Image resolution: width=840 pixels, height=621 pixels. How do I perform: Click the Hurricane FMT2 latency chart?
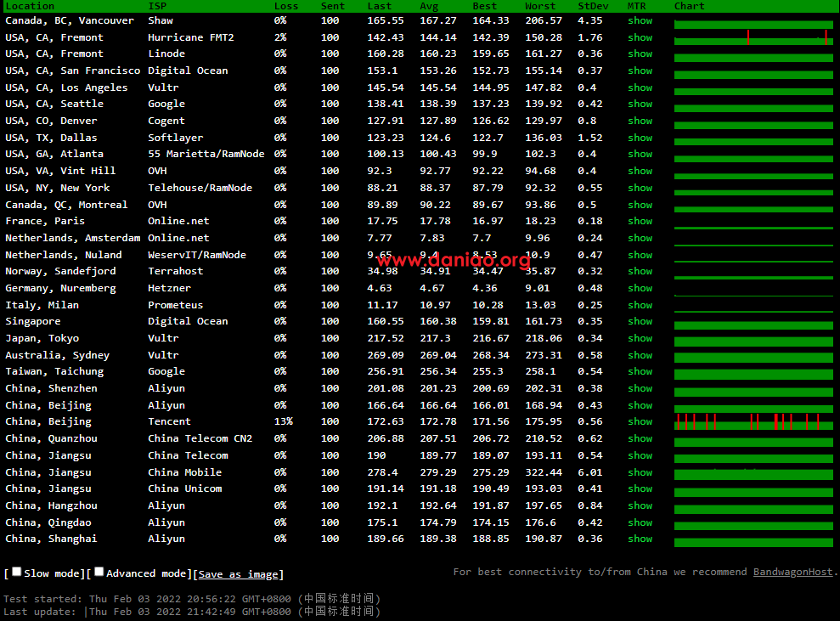point(753,37)
